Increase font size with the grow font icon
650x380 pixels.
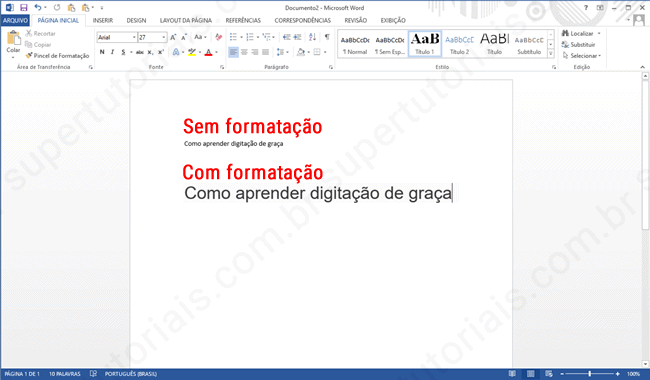point(173,37)
